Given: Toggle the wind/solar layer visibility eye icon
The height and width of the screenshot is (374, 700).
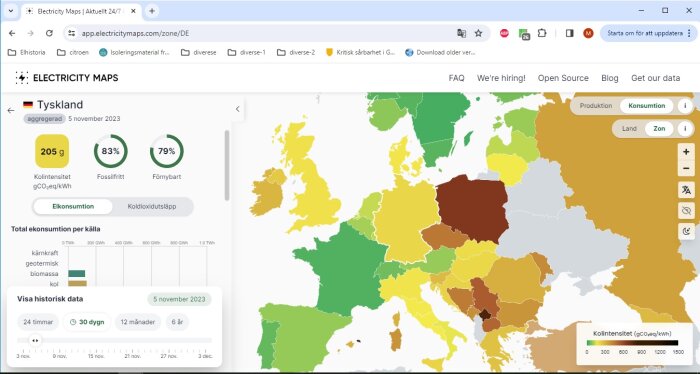Looking at the screenshot, I should [x=686, y=211].
